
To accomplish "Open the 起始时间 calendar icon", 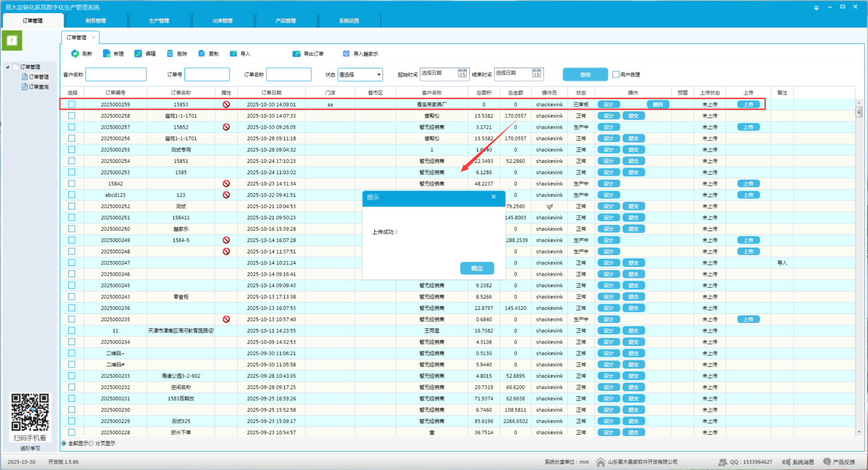I will click(x=462, y=74).
